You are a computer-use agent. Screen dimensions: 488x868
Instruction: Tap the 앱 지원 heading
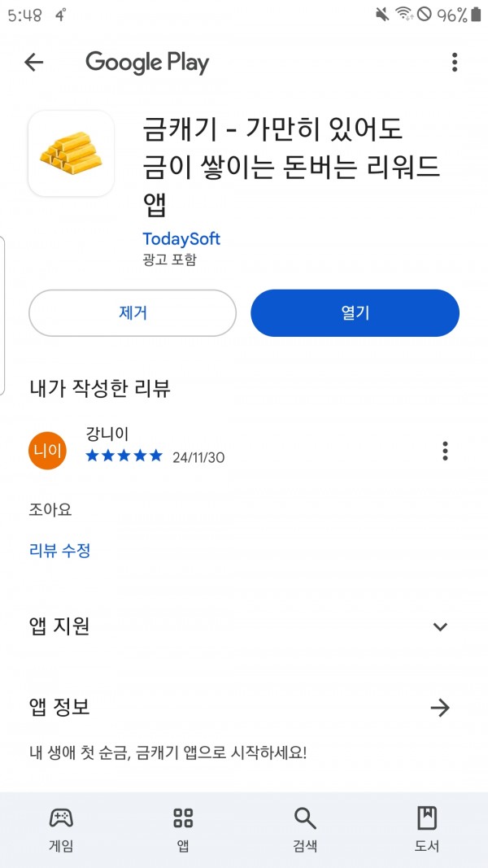coord(59,626)
